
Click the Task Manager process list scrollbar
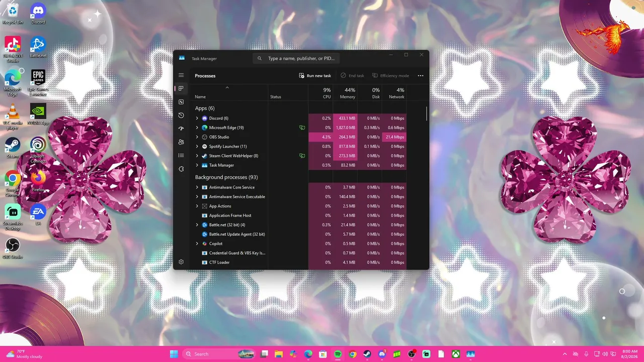click(427, 113)
